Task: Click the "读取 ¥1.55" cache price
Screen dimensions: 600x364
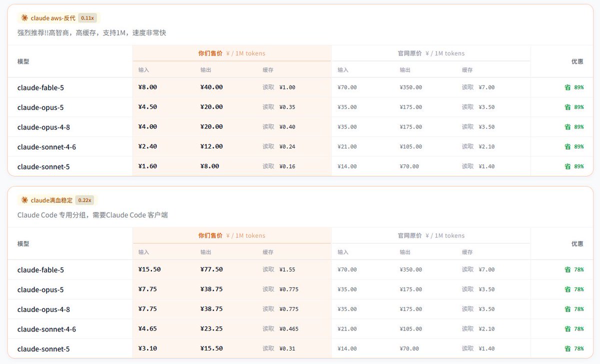Action: point(279,269)
